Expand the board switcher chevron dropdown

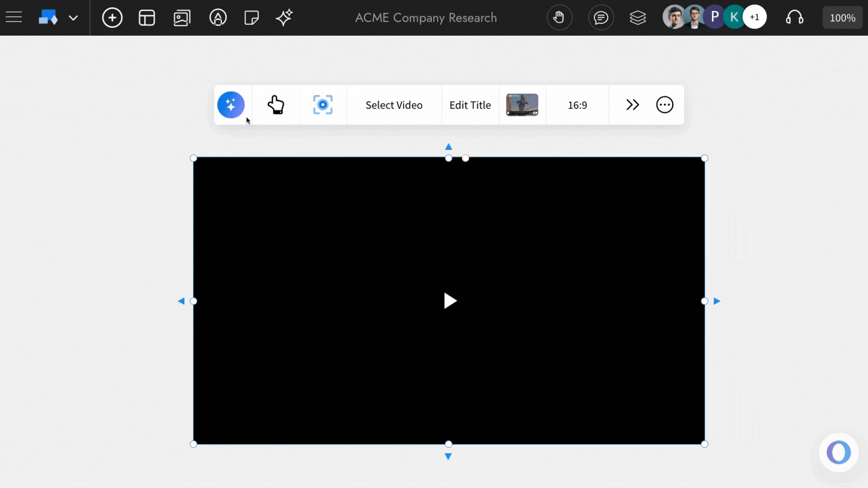point(74,18)
